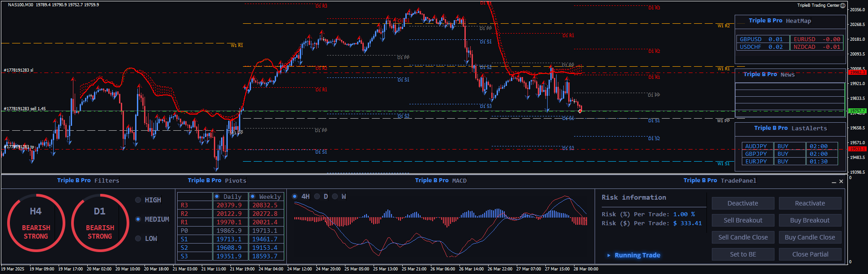Select the AUDJPY alert in LastAlerts
The image size is (868, 274).
point(757,146)
